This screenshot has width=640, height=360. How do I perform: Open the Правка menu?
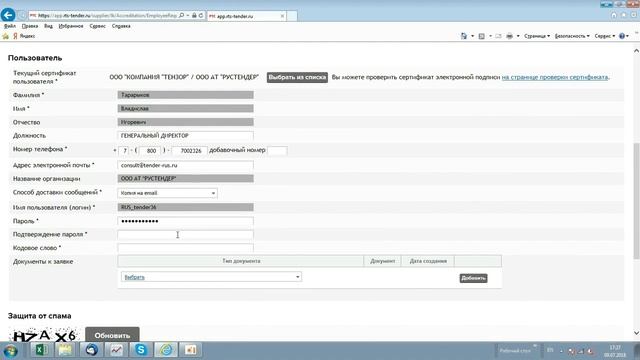pyautogui.click(x=30, y=26)
